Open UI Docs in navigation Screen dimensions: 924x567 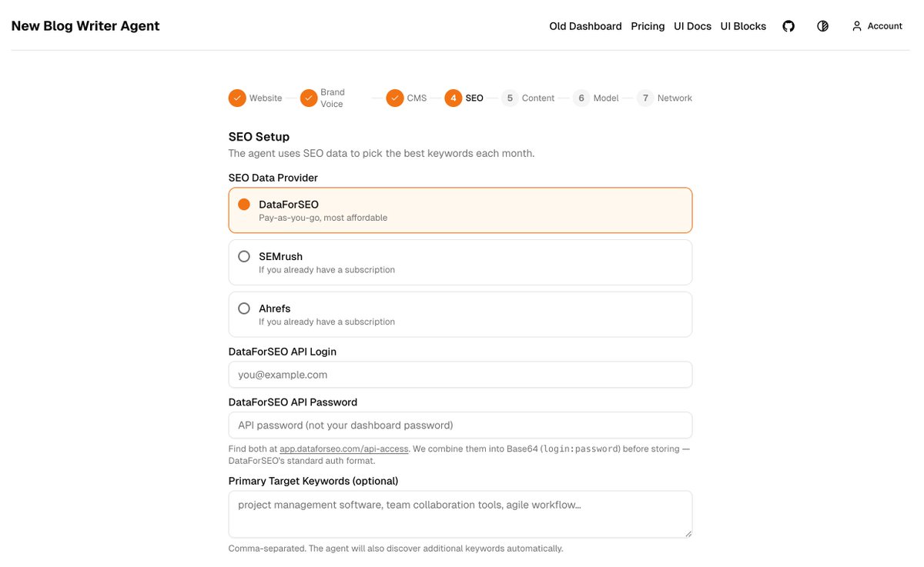(692, 26)
